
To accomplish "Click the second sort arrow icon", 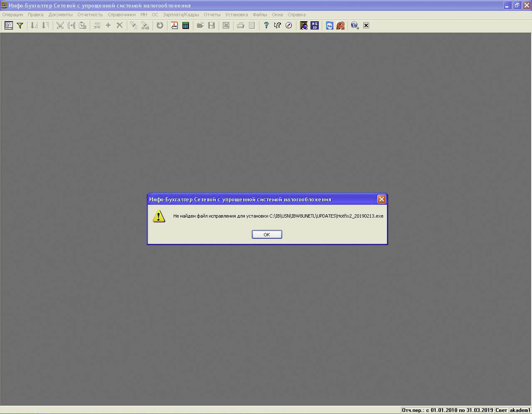I will point(46,25).
